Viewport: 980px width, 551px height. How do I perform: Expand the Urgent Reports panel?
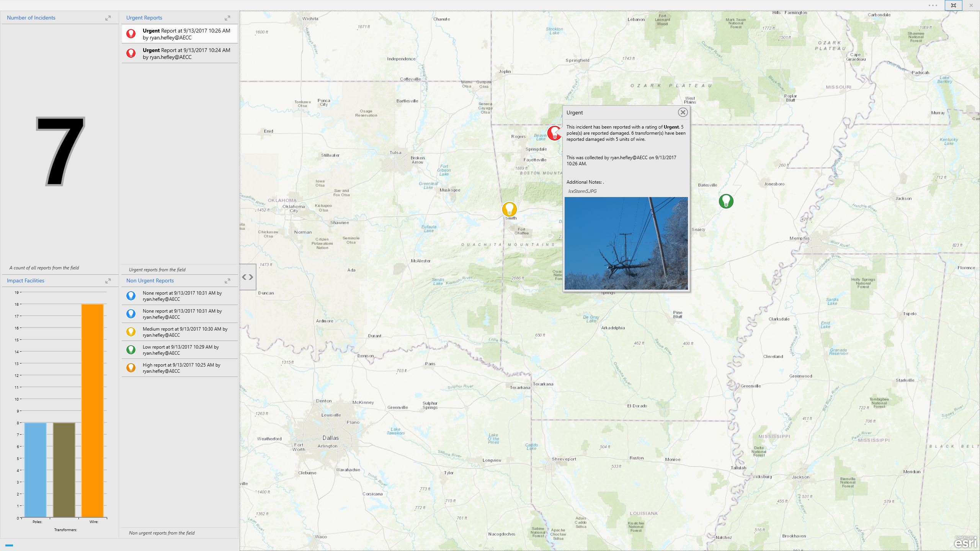click(227, 18)
